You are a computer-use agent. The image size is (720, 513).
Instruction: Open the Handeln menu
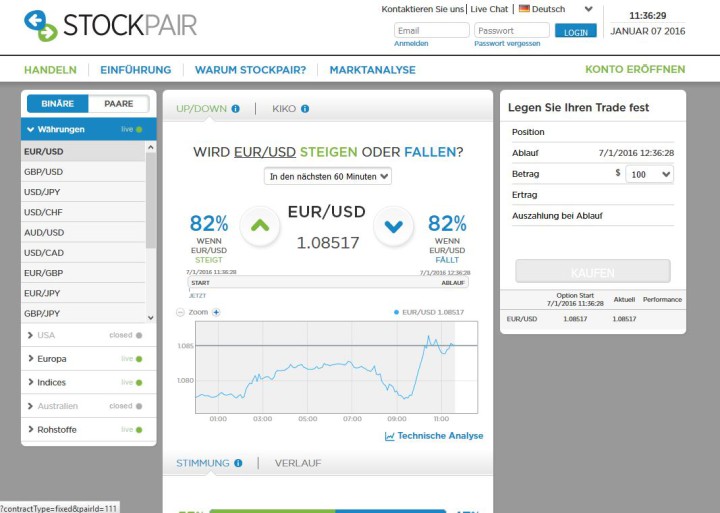pos(51,70)
